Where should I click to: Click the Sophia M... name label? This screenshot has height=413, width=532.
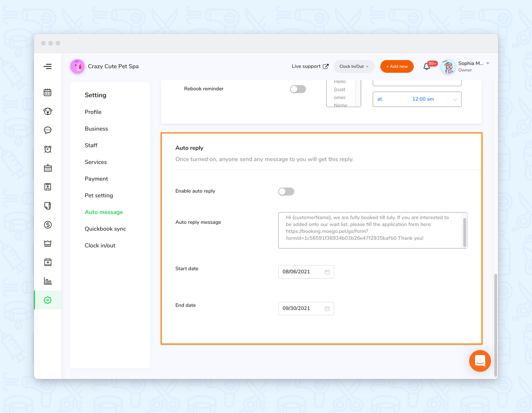point(471,63)
